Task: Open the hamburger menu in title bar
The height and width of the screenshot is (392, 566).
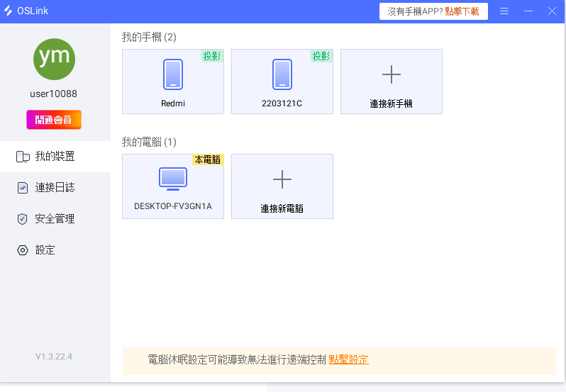Action: click(x=504, y=11)
